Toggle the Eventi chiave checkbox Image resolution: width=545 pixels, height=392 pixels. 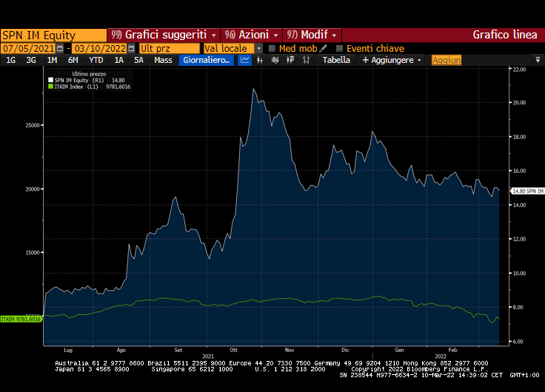(339, 48)
